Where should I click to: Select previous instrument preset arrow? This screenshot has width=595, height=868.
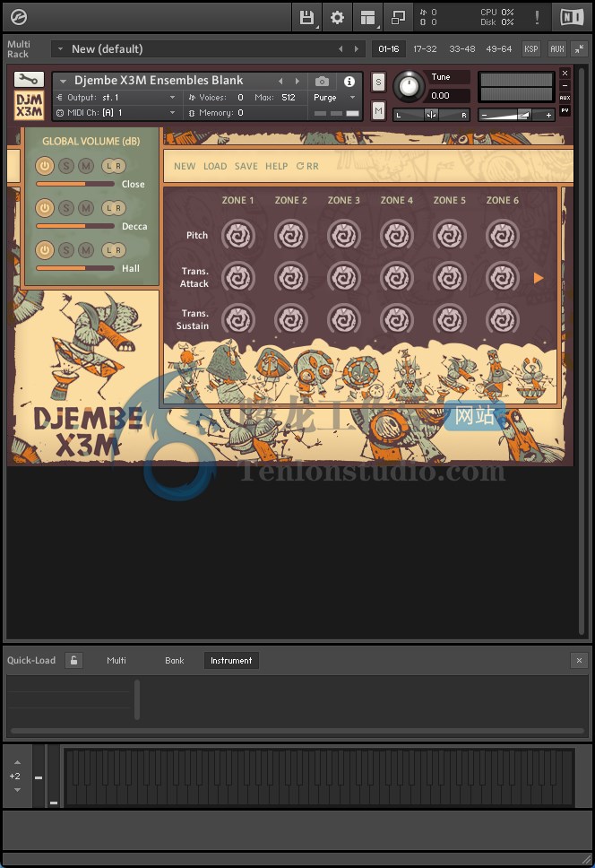[280, 82]
